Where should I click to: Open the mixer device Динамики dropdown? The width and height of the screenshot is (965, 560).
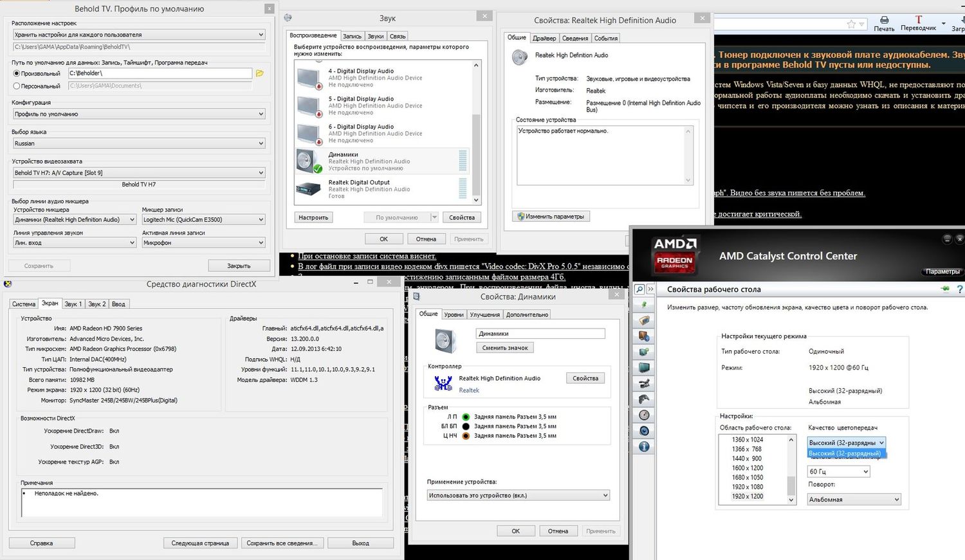pyautogui.click(x=75, y=220)
